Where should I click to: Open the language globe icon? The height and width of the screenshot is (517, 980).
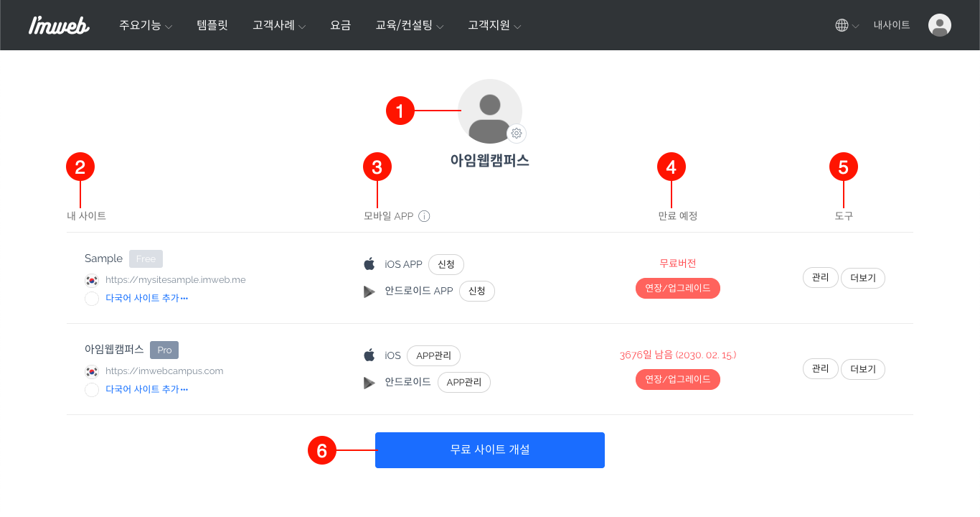point(842,25)
